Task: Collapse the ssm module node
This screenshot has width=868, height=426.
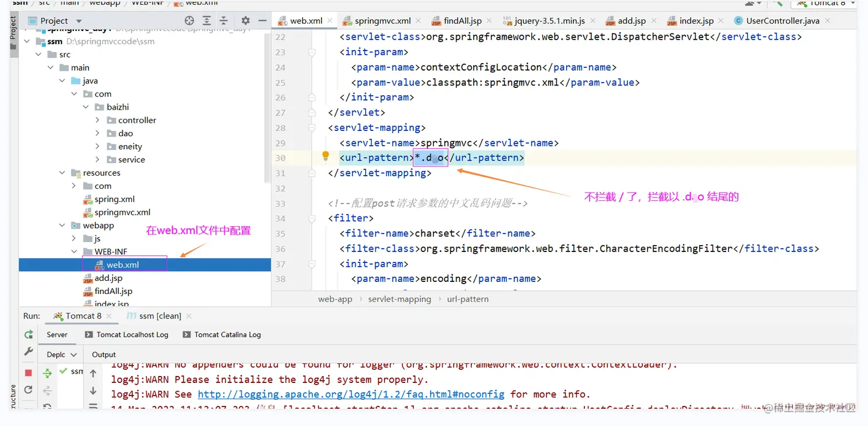Action: click(27, 41)
